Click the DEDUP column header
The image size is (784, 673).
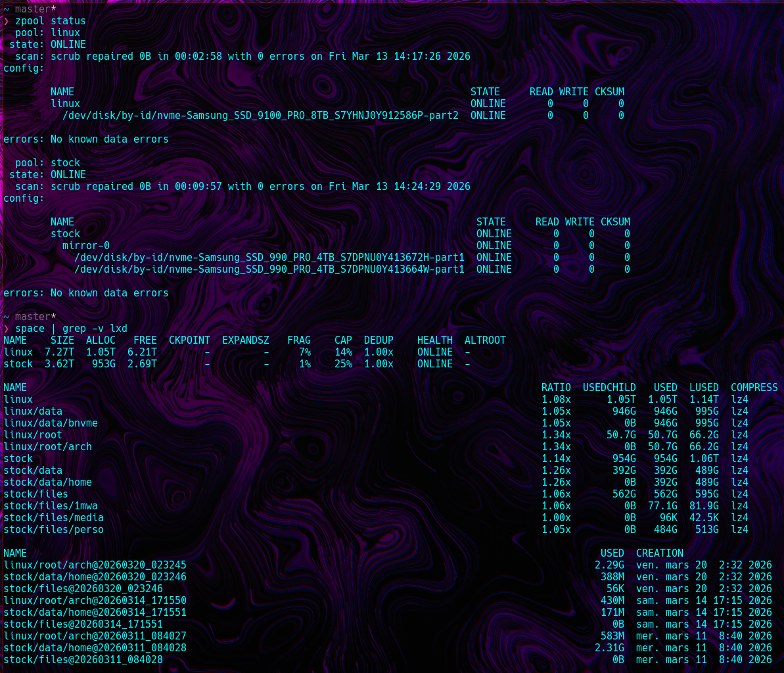379,340
